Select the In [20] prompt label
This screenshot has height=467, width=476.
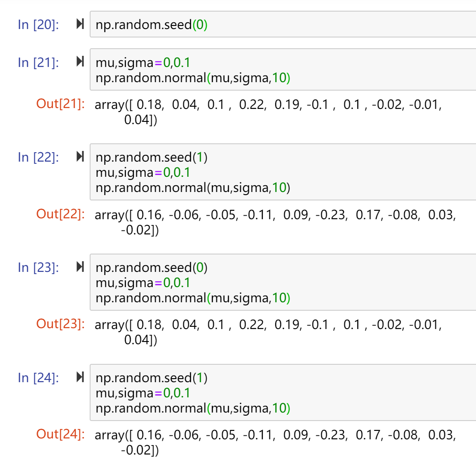click(38, 25)
